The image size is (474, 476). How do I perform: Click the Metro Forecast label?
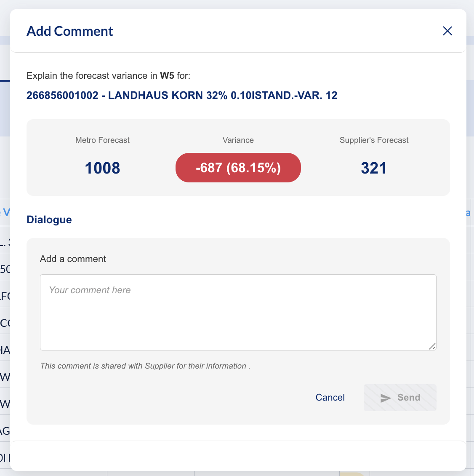point(102,140)
